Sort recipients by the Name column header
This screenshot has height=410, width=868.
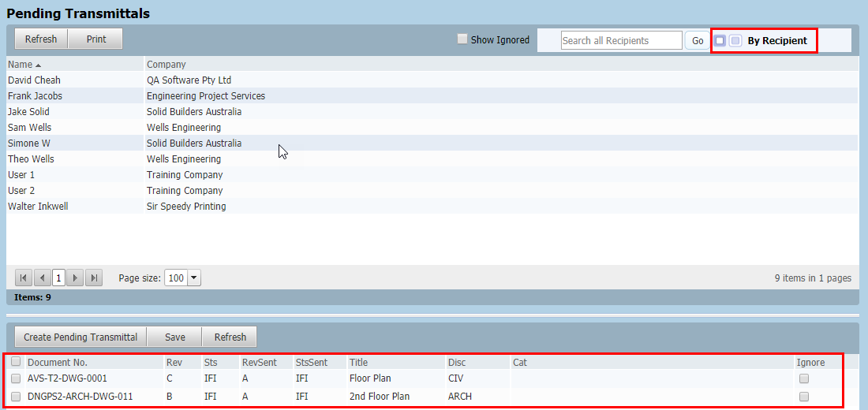click(22, 64)
